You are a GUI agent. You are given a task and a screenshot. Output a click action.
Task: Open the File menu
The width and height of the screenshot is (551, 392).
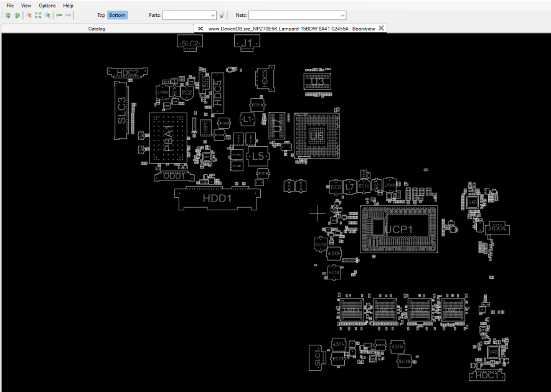[x=10, y=5]
